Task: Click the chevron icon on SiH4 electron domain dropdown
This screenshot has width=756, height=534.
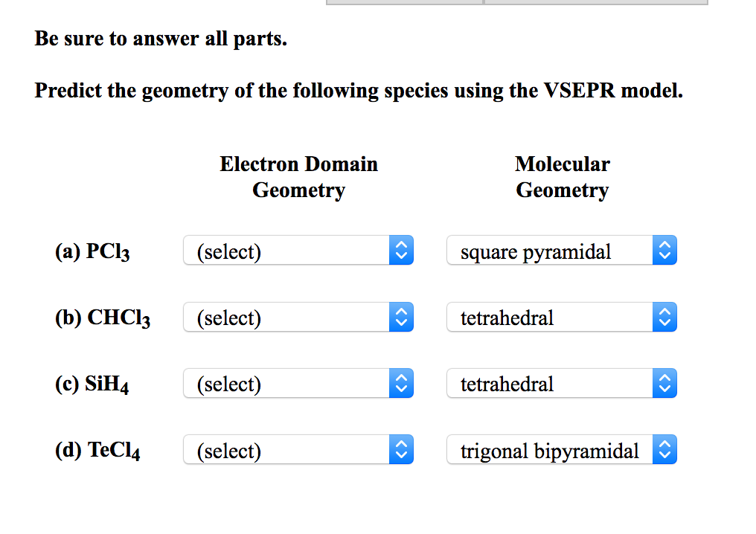Action: 402,383
